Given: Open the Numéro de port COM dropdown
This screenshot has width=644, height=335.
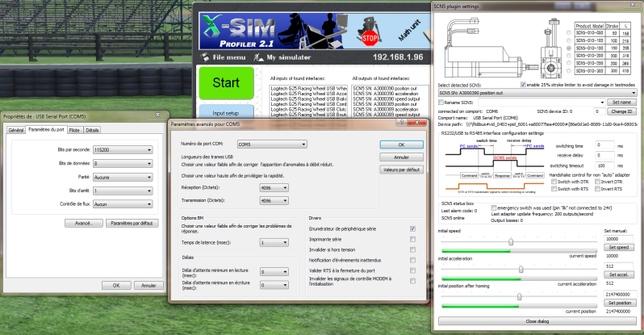Looking at the screenshot, I should pyautogui.click(x=272, y=144).
